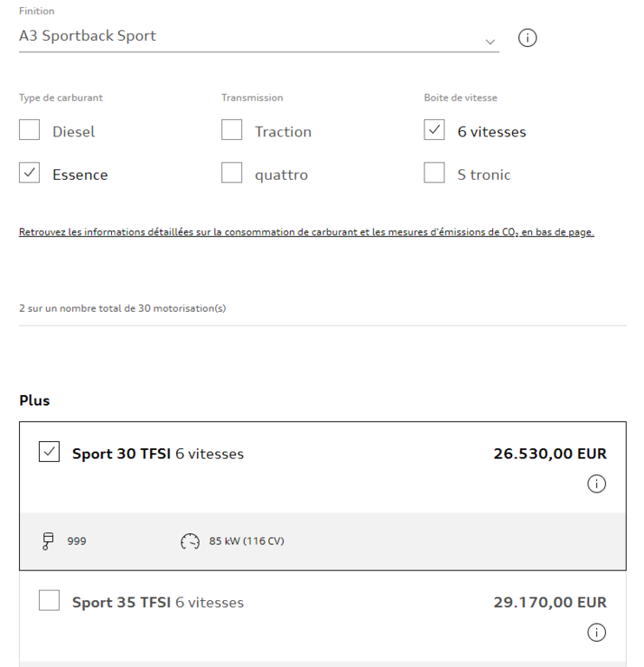The width and height of the screenshot is (644, 667).
Task: Uncheck the Essence fuel checkbox
Action: coord(30,174)
